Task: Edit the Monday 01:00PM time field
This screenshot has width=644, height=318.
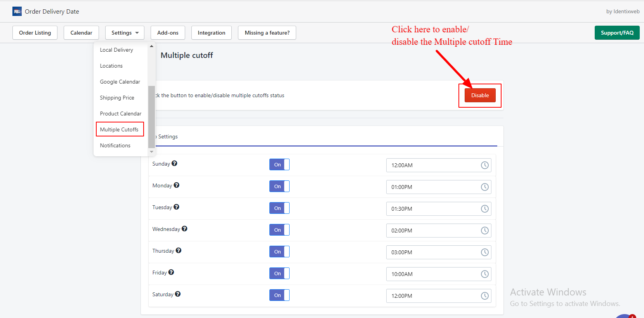Action: coord(439,187)
